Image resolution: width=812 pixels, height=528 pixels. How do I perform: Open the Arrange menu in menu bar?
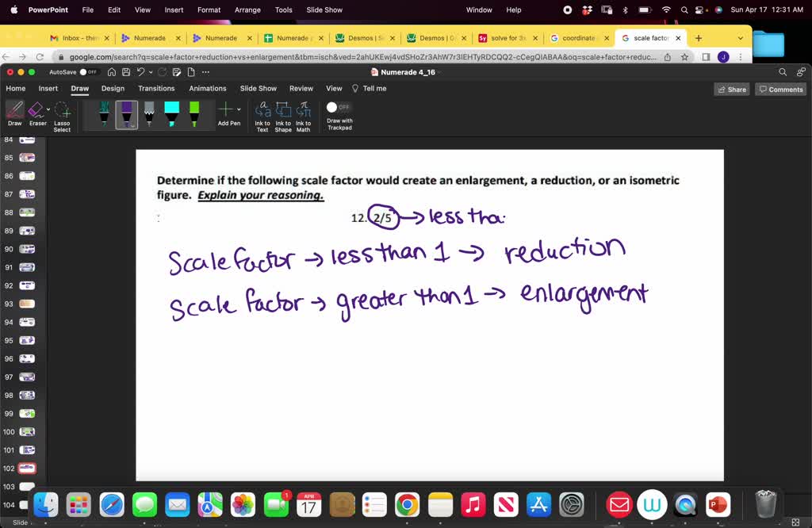[247, 10]
